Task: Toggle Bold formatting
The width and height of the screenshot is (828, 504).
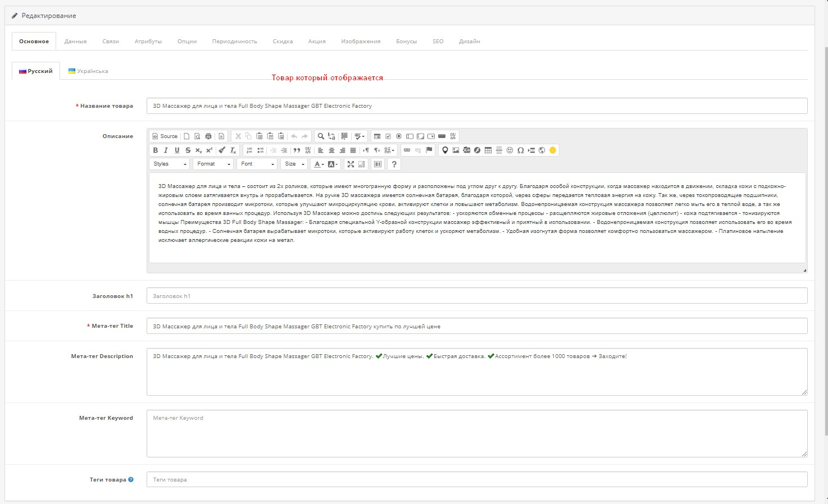Action: tap(156, 150)
